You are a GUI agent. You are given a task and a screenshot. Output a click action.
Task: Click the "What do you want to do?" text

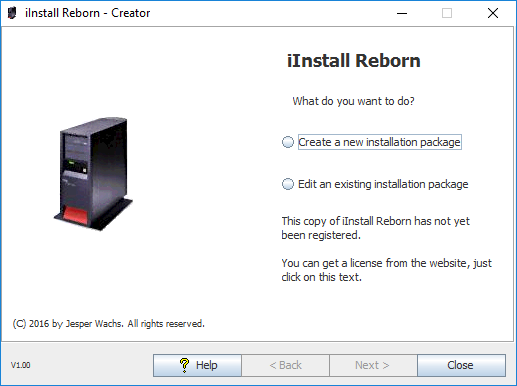(353, 101)
